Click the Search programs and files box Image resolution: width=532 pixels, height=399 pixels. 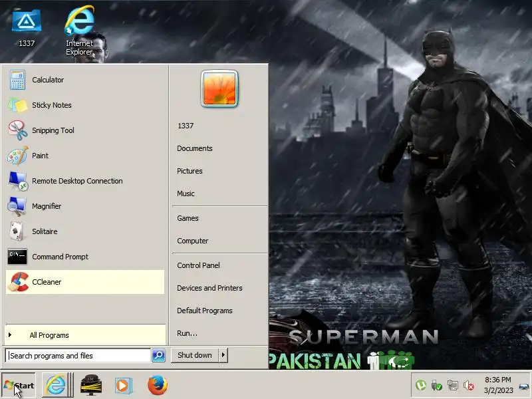78,356
